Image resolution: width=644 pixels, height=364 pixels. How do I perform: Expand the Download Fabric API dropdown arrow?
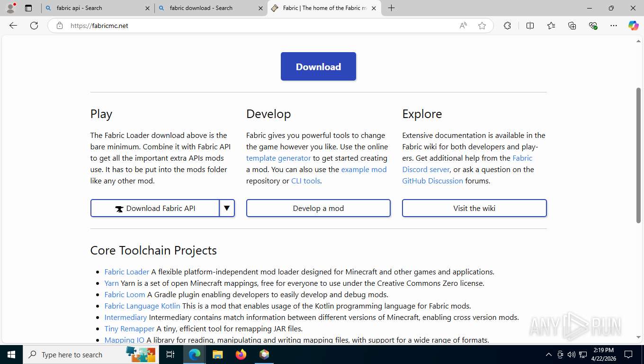(x=227, y=208)
